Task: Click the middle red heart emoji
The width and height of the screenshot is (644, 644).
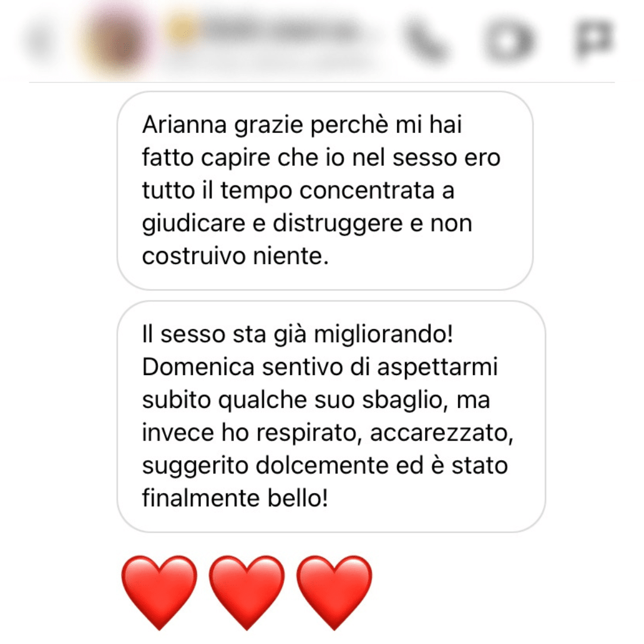Action: pos(246,592)
